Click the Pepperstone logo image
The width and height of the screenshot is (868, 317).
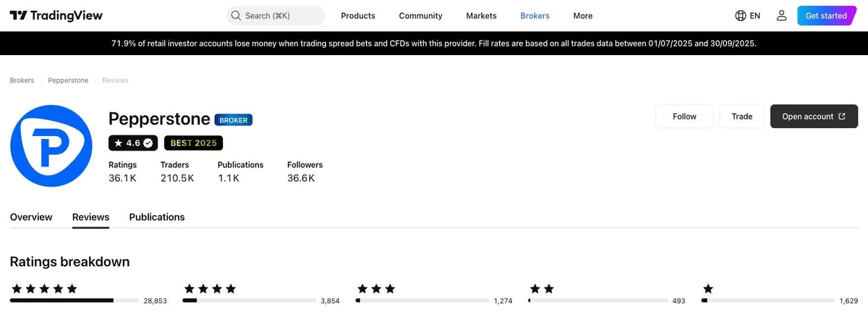(x=51, y=147)
